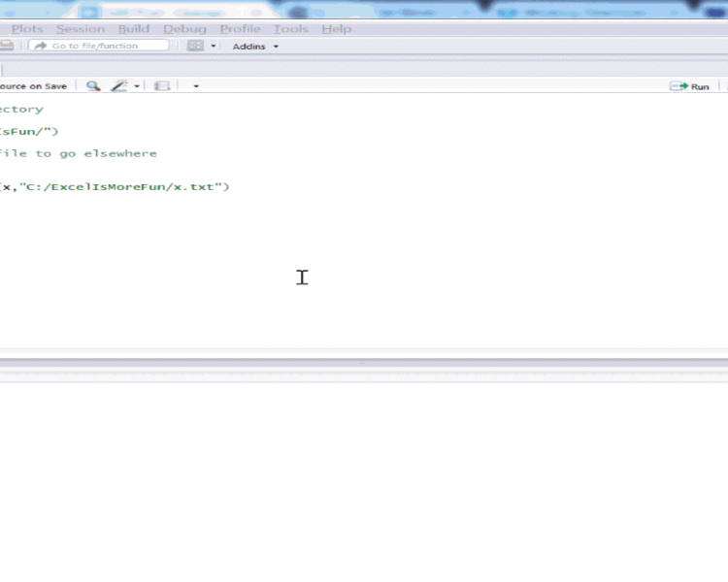Click the pane splitter handle below the editor
The height and width of the screenshot is (582, 728).
coord(362,363)
